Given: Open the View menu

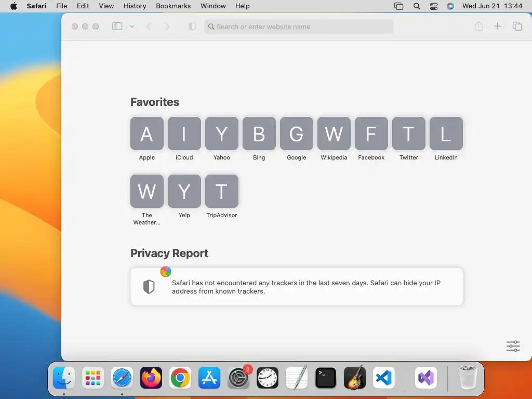Looking at the screenshot, I should pos(106,6).
